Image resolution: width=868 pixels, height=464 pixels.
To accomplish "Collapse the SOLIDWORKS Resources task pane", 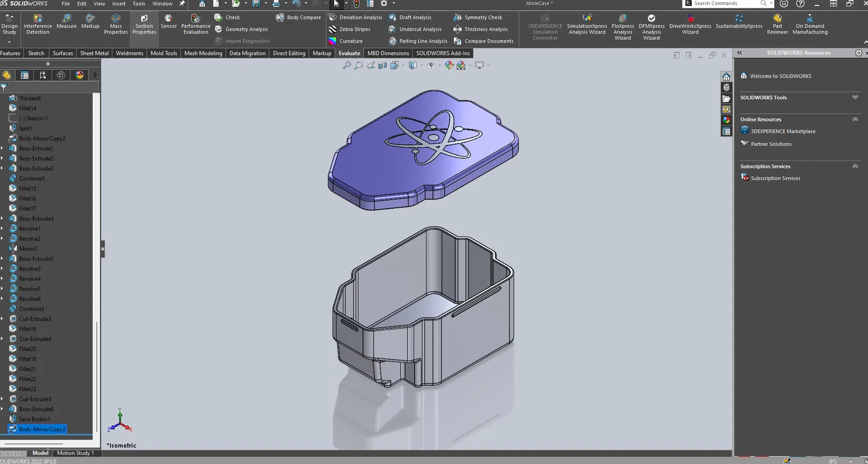I will pos(739,53).
